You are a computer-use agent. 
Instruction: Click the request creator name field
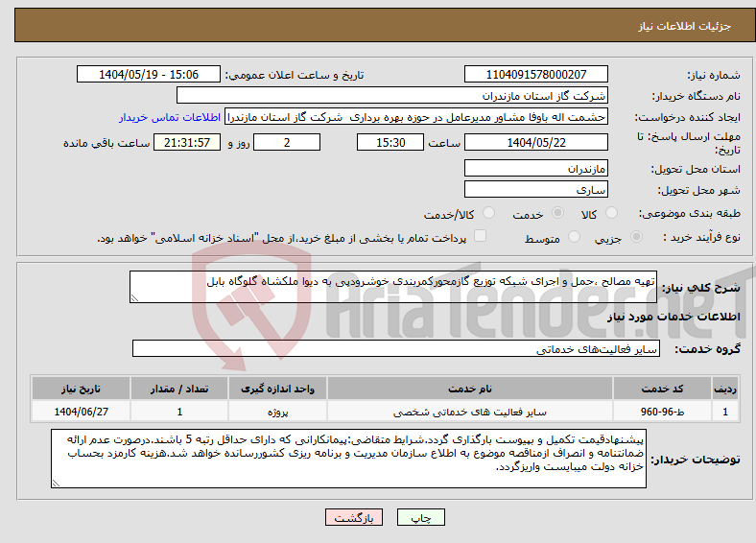[416, 117]
